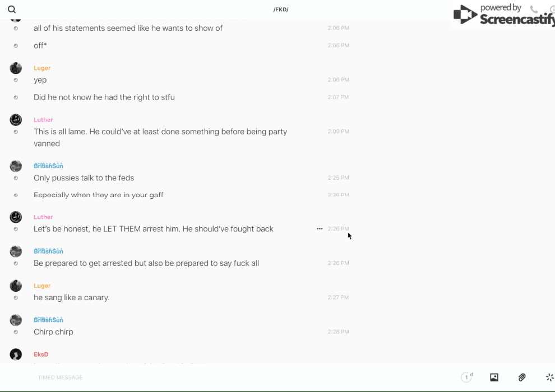Open BritishSun's avatar above "Chirp chirp"
The image size is (555, 392).
(16, 320)
